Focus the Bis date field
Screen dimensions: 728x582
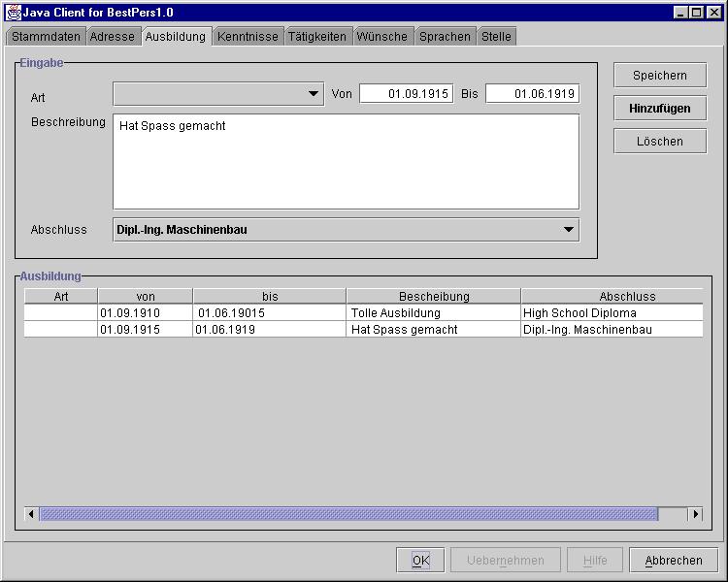pos(532,94)
